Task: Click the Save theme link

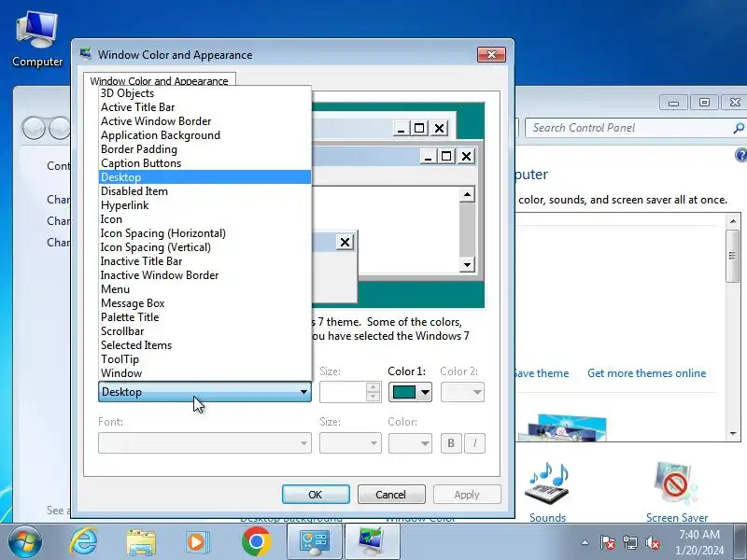Action: (543, 373)
